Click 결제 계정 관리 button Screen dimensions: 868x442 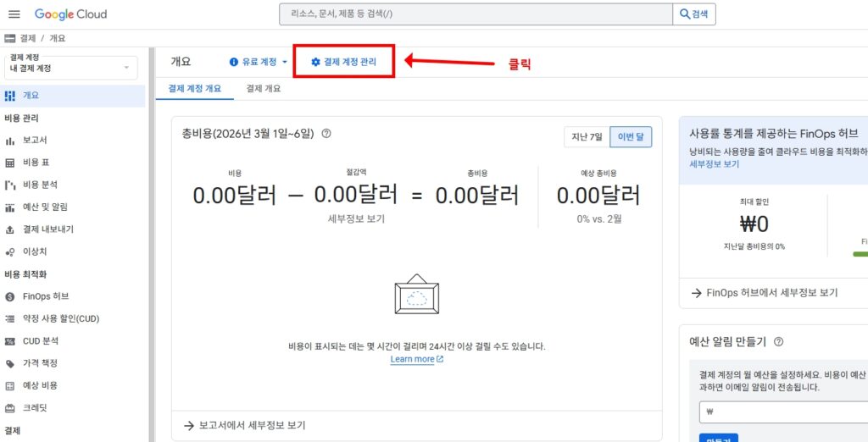343,62
